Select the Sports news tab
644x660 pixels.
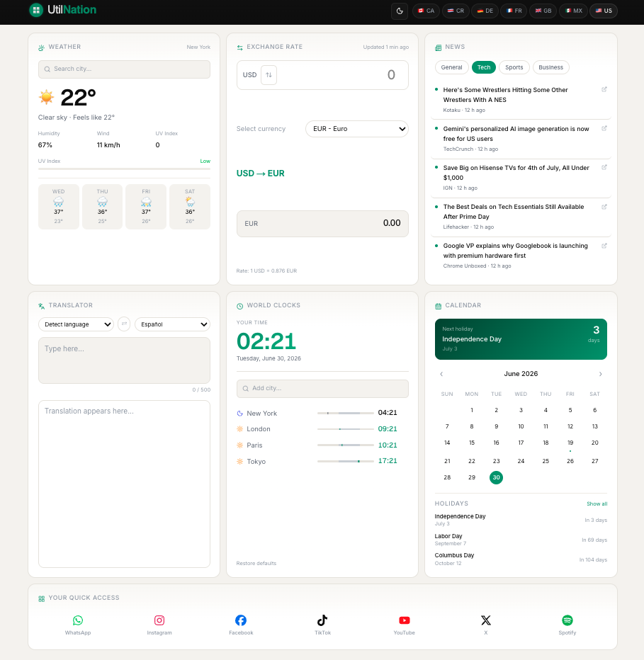point(514,67)
